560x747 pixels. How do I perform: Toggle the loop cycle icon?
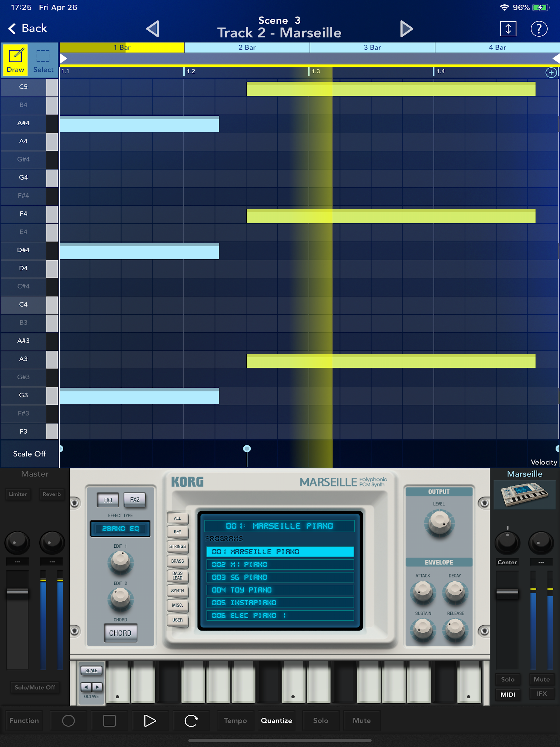[191, 721]
